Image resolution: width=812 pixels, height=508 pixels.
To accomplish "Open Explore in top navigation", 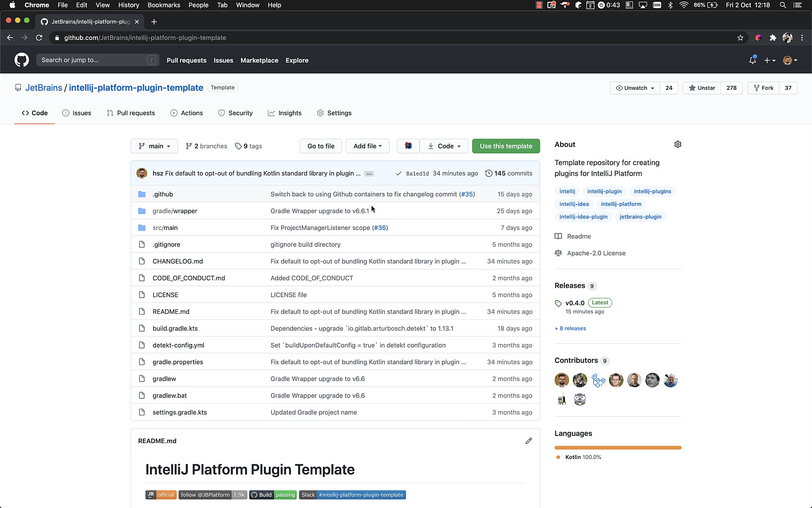I will coord(297,60).
